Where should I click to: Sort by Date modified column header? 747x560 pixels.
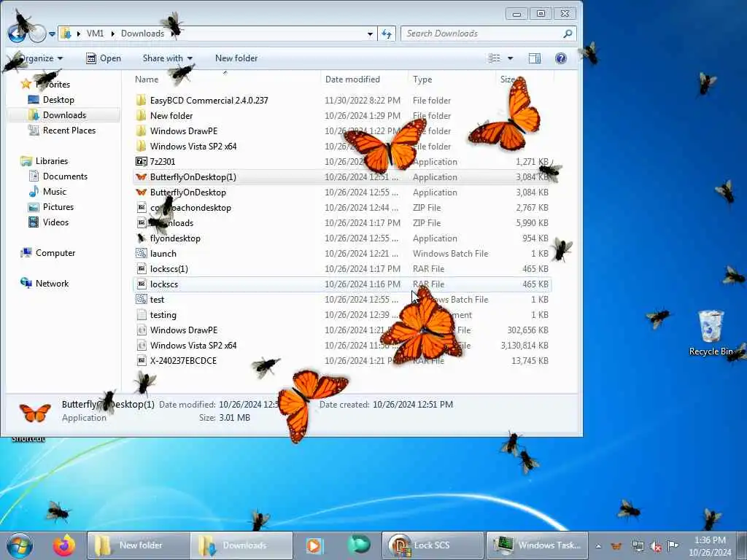352,79
